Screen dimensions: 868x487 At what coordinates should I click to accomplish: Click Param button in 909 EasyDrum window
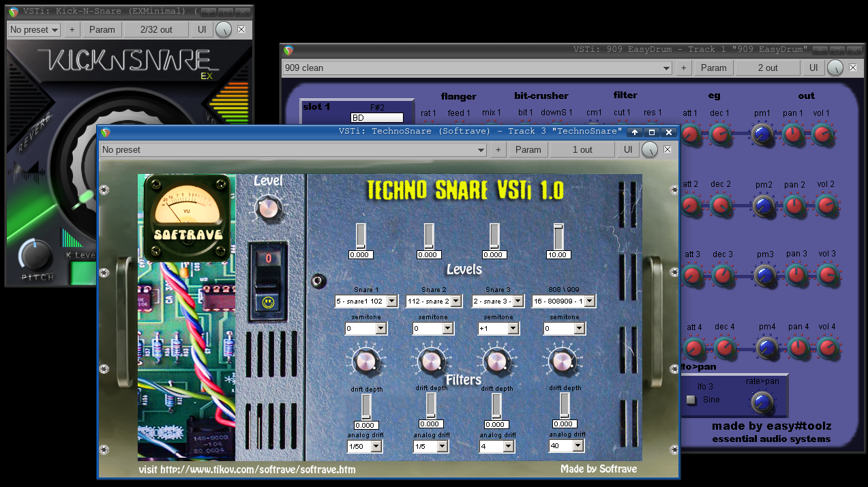pyautogui.click(x=713, y=68)
